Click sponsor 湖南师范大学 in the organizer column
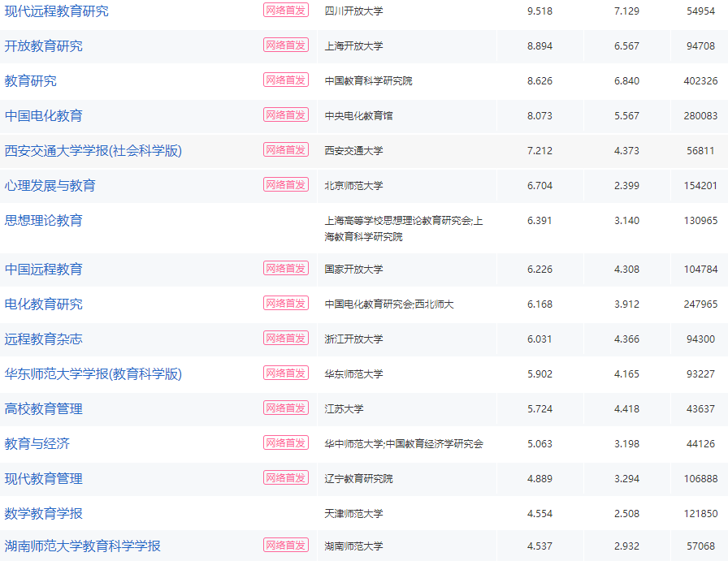 (x=353, y=546)
